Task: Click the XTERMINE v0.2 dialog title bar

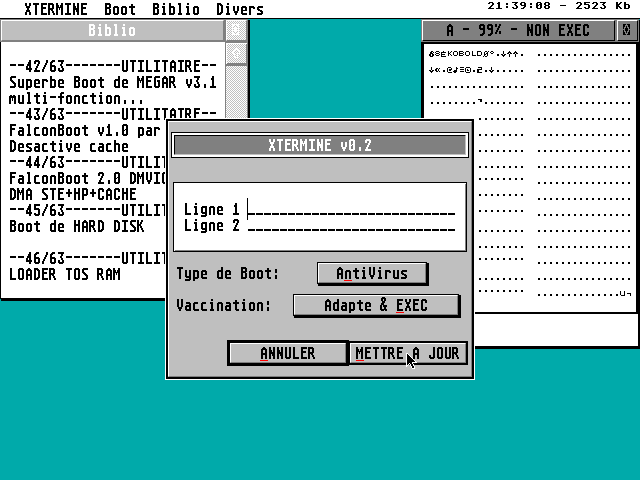Action: point(320,145)
